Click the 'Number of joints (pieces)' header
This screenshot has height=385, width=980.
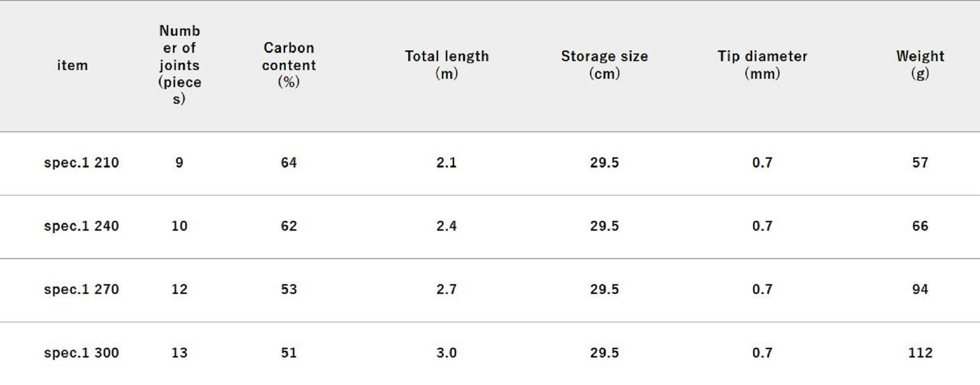pos(179,65)
